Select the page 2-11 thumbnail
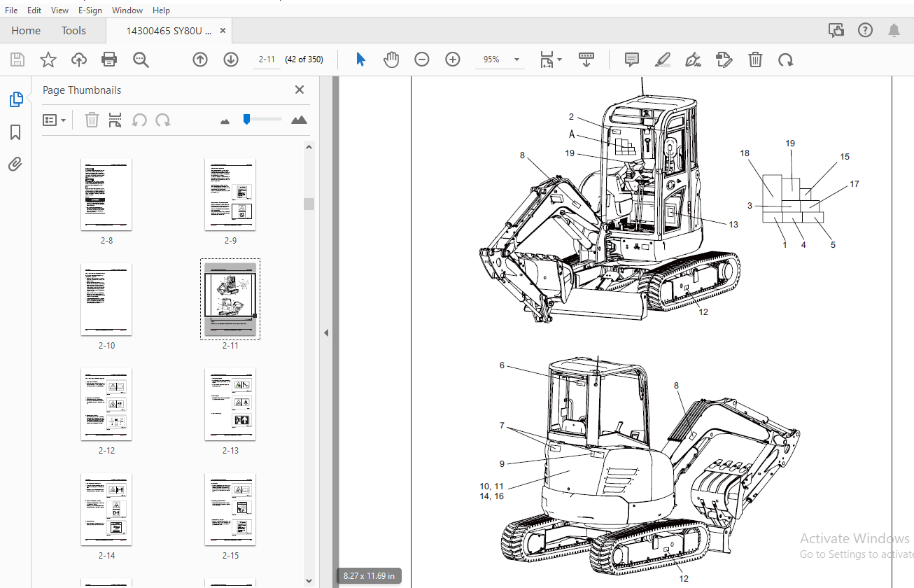 (230, 300)
